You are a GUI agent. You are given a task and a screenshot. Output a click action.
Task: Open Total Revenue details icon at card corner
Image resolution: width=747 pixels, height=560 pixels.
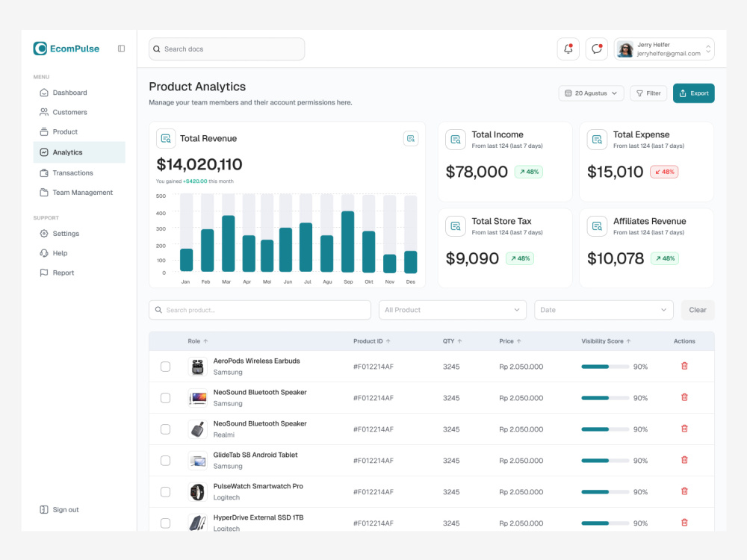(x=411, y=139)
